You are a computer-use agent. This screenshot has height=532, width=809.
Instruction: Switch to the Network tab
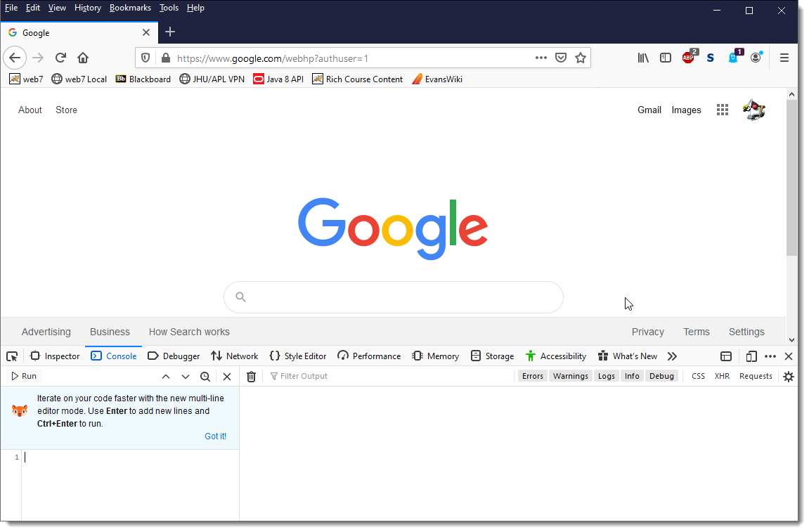pyautogui.click(x=234, y=356)
